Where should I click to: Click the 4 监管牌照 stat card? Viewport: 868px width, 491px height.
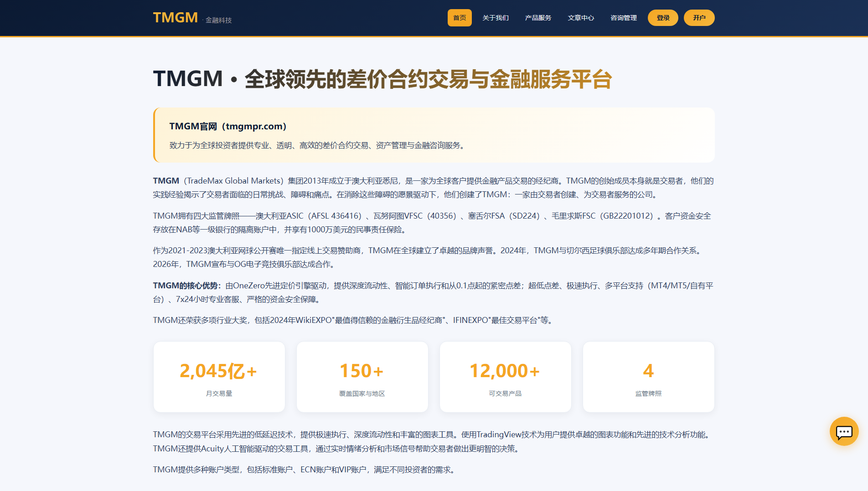point(649,377)
